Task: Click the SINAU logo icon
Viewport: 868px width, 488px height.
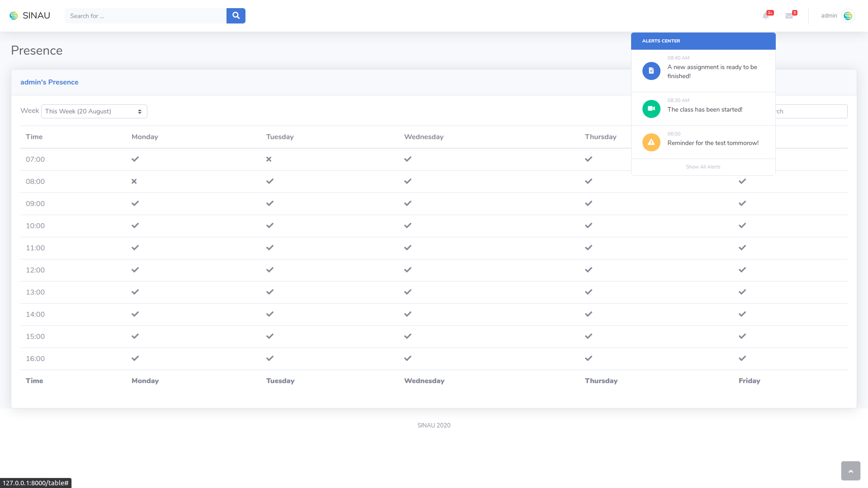Action: tap(14, 16)
